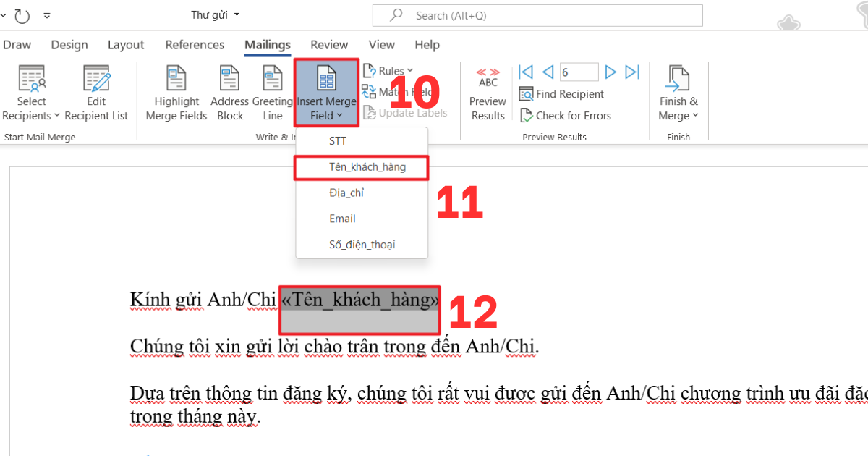This screenshot has width=868, height=456.
Task: Open the Review tab
Action: coord(329,45)
